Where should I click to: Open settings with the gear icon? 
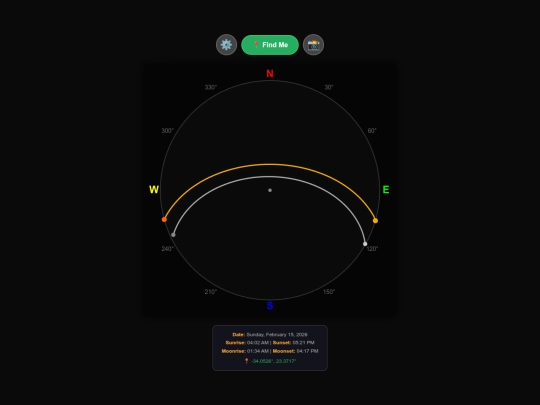click(226, 45)
